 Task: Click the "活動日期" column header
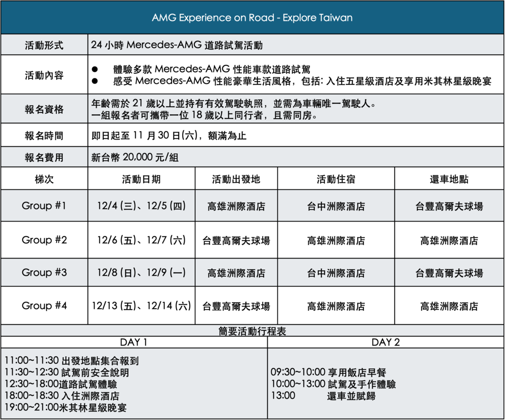click(x=141, y=179)
